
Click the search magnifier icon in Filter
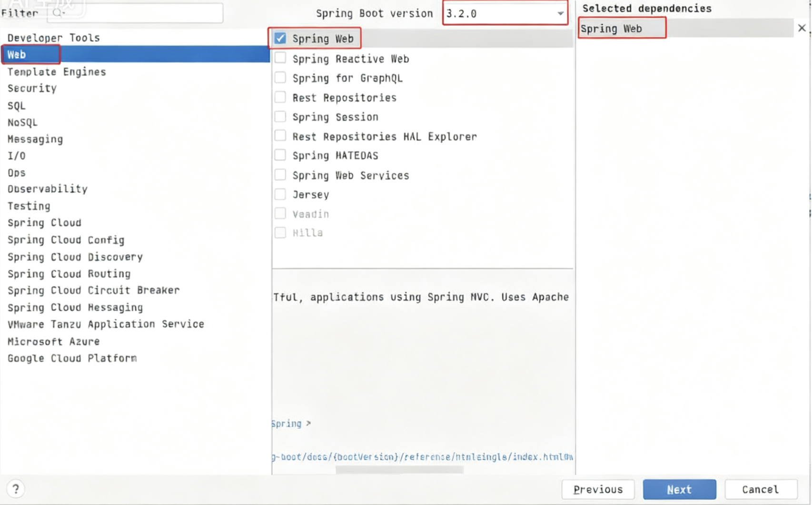click(x=58, y=13)
